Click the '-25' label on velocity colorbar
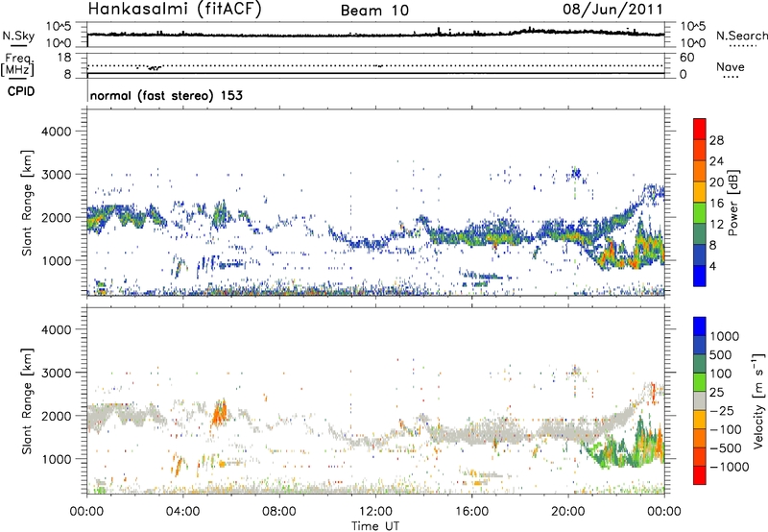The width and height of the screenshot is (768, 532). click(x=722, y=410)
